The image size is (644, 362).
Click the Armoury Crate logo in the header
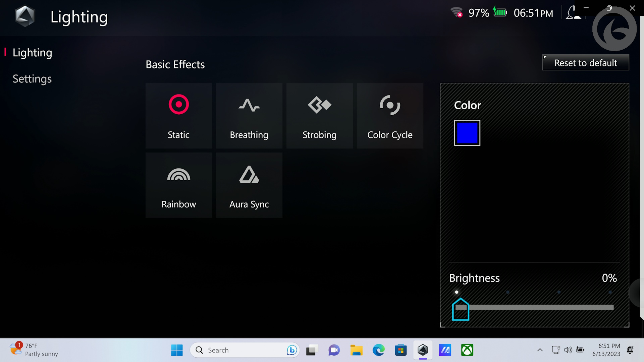(x=25, y=16)
